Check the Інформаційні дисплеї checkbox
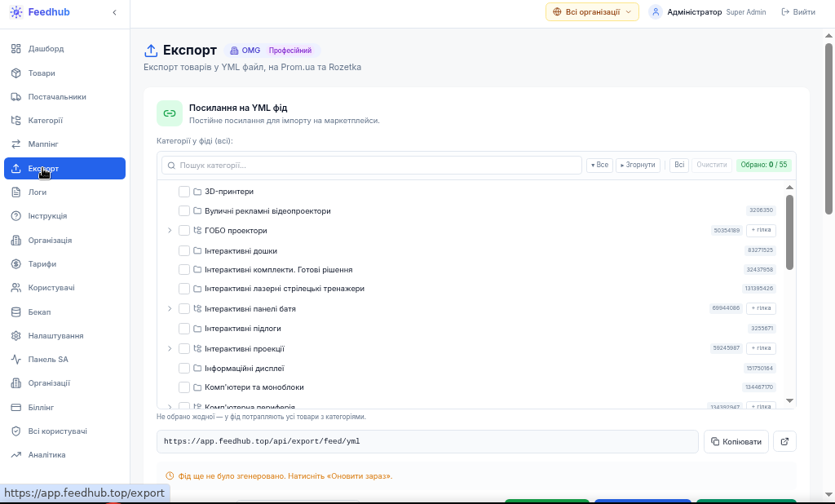835x504 pixels. tap(184, 369)
